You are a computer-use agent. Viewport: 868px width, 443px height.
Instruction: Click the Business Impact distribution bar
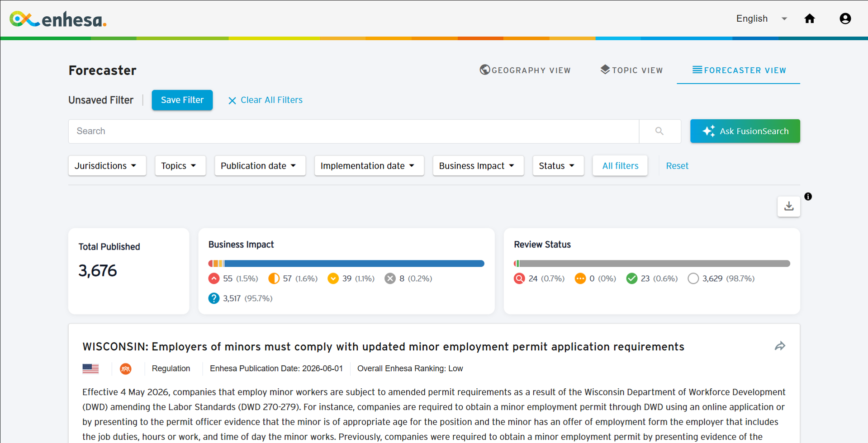(346, 264)
